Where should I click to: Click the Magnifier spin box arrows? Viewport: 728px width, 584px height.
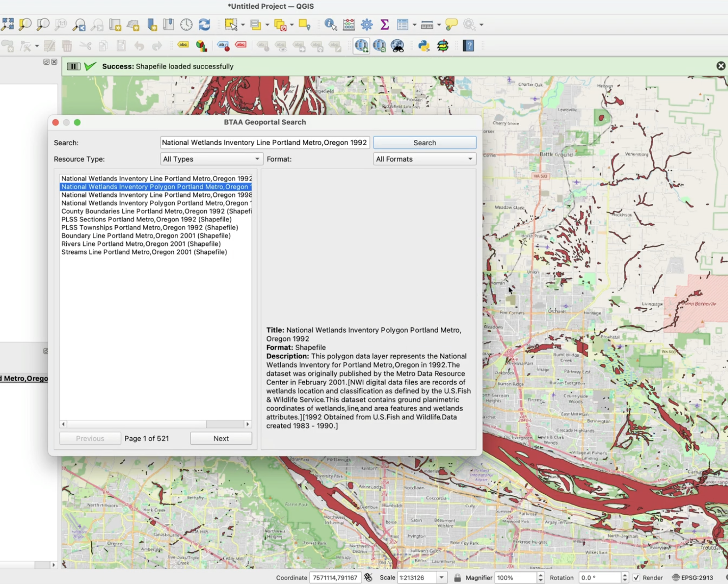pyautogui.click(x=540, y=577)
